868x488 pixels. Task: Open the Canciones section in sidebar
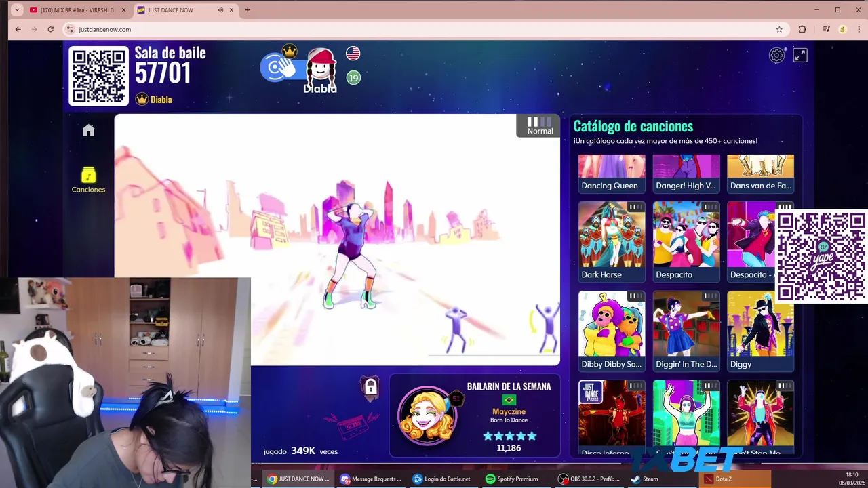(89, 181)
